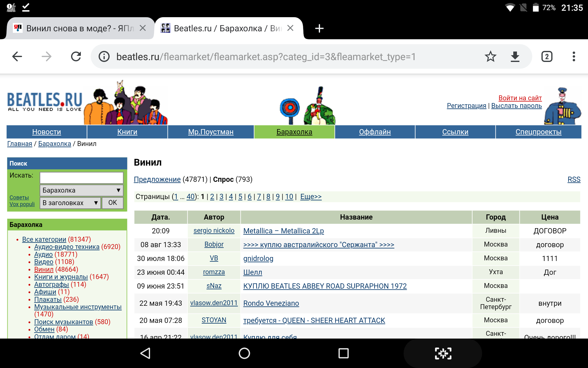Open the 'Аудио-видео техника' category
The height and width of the screenshot is (368, 588).
coord(67,247)
